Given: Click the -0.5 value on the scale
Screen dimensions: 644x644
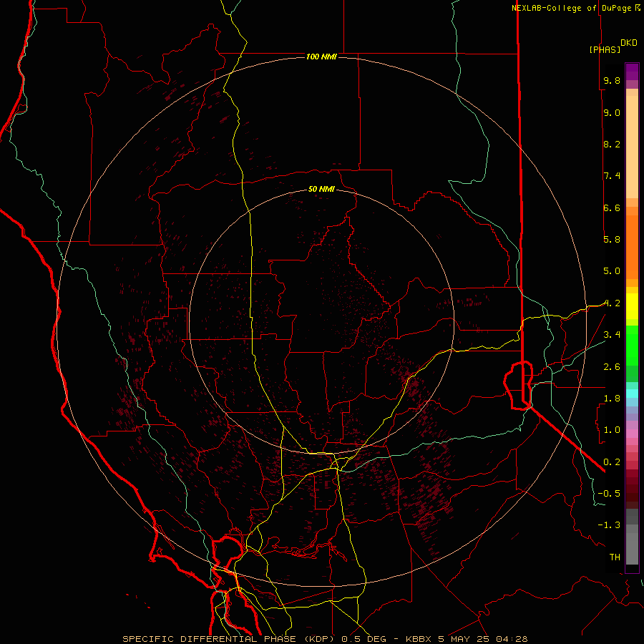Looking at the screenshot, I should click(x=609, y=494).
